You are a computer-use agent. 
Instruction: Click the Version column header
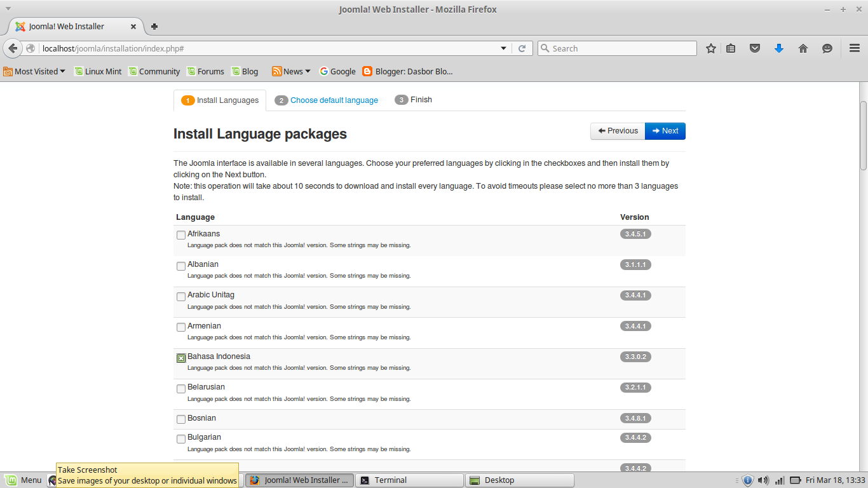[x=635, y=217]
